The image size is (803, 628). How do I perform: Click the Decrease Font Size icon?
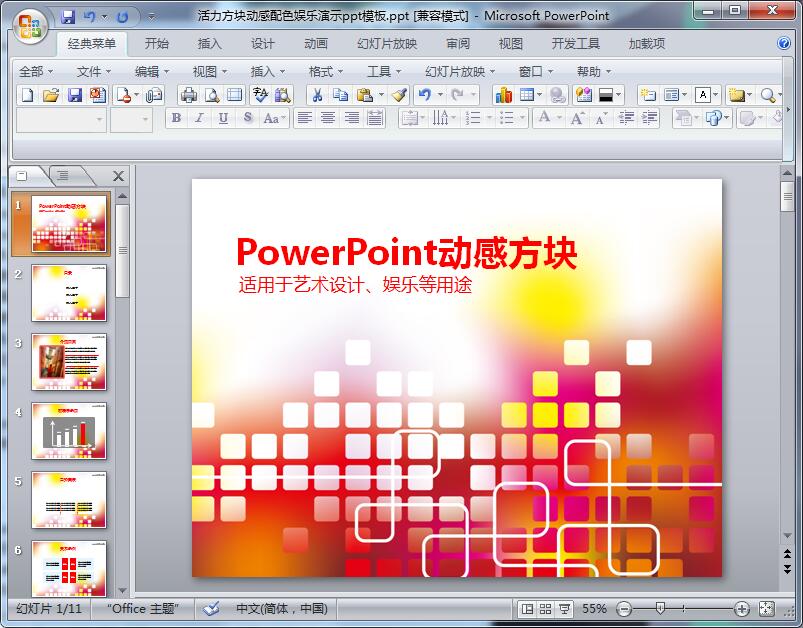pyautogui.click(x=601, y=119)
